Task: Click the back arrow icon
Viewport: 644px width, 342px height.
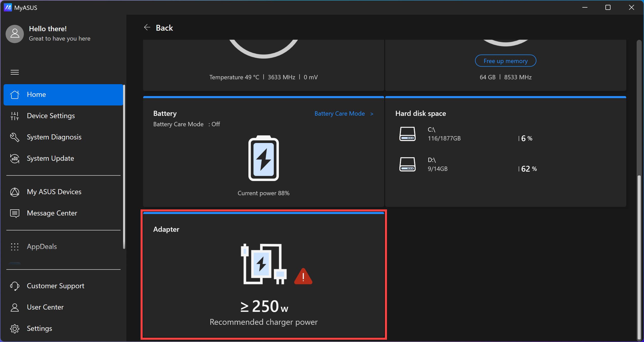Action: click(x=147, y=27)
